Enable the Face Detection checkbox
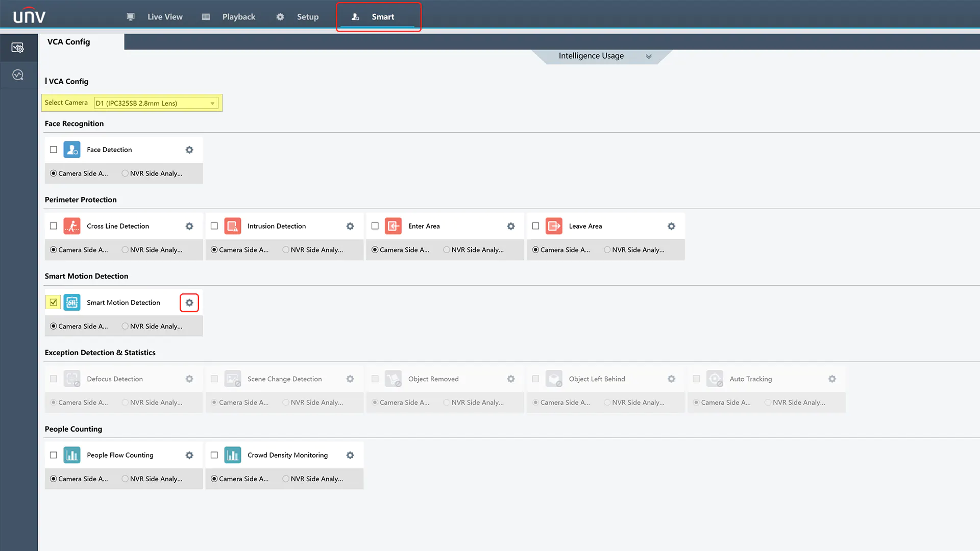Image resolution: width=980 pixels, height=551 pixels. pyautogui.click(x=53, y=149)
